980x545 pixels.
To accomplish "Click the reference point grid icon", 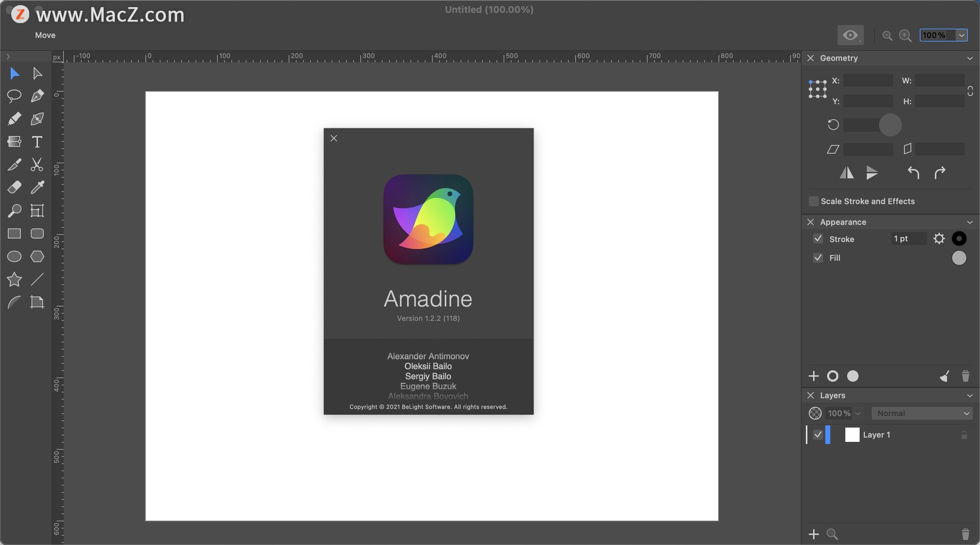I will pyautogui.click(x=817, y=89).
